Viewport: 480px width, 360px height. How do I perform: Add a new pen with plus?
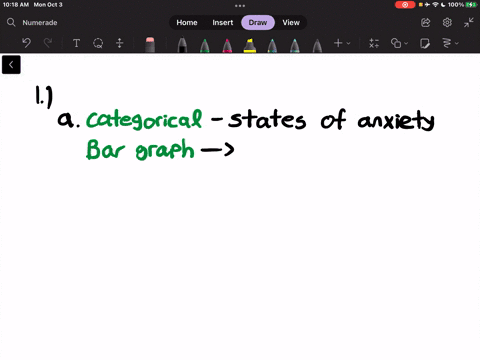[338, 43]
